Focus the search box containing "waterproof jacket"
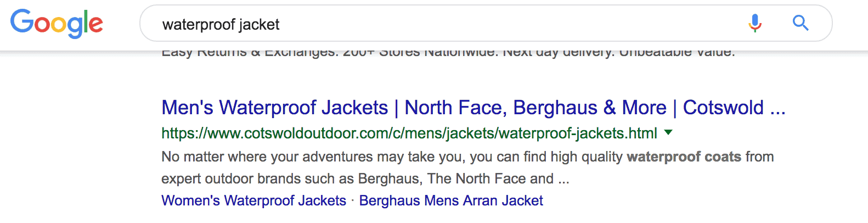Image resolution: width=868 pixels, height=223 pixels. [x=439, y=24]
